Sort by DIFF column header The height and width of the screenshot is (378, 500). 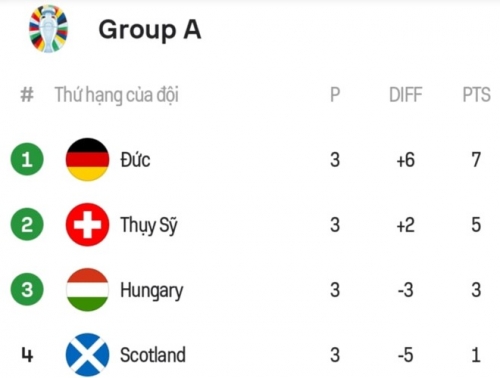pyautogui.click(x=406, y=95)
